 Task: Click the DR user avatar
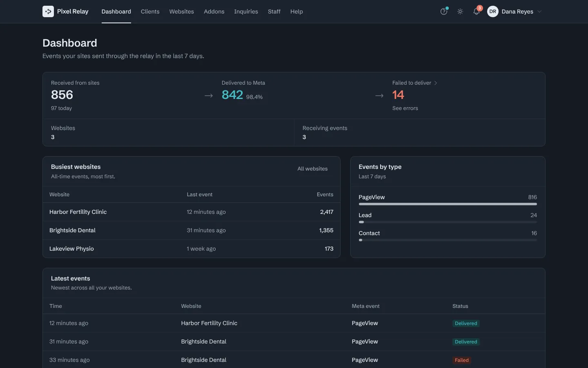(x=493, y=11)
